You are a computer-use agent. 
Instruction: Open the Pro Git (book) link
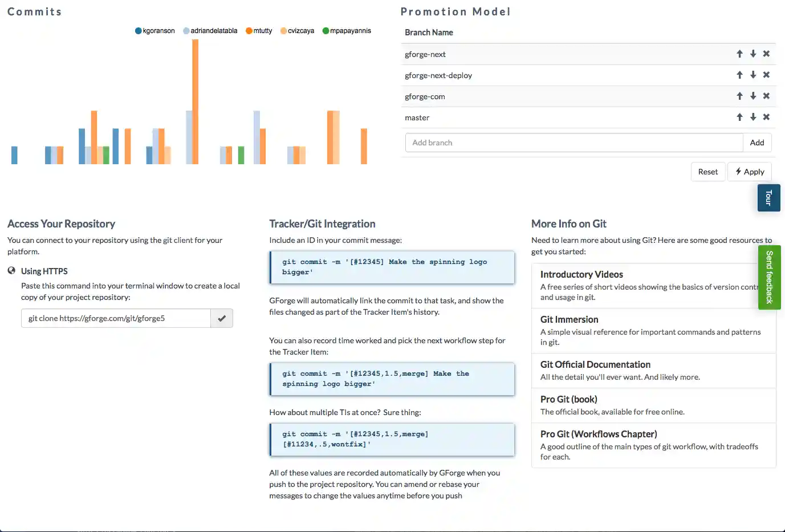pyautogui.click(x=568, y=399)
